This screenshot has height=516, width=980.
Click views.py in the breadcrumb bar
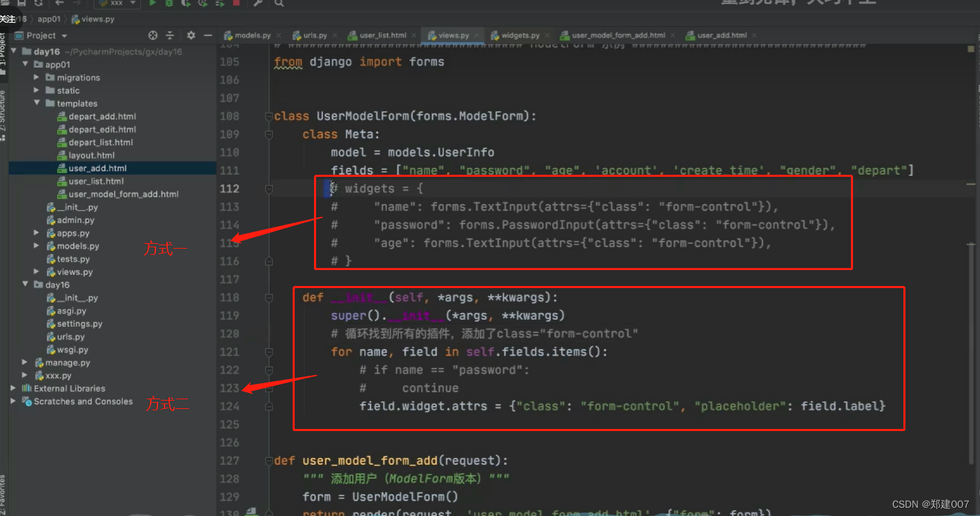click(98, 19)
